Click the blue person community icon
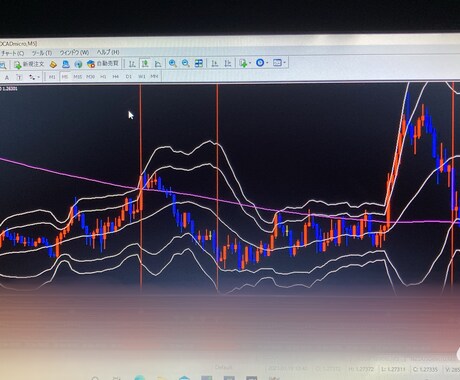This screenshot has height=380, width=460. [x=66, y=64]
